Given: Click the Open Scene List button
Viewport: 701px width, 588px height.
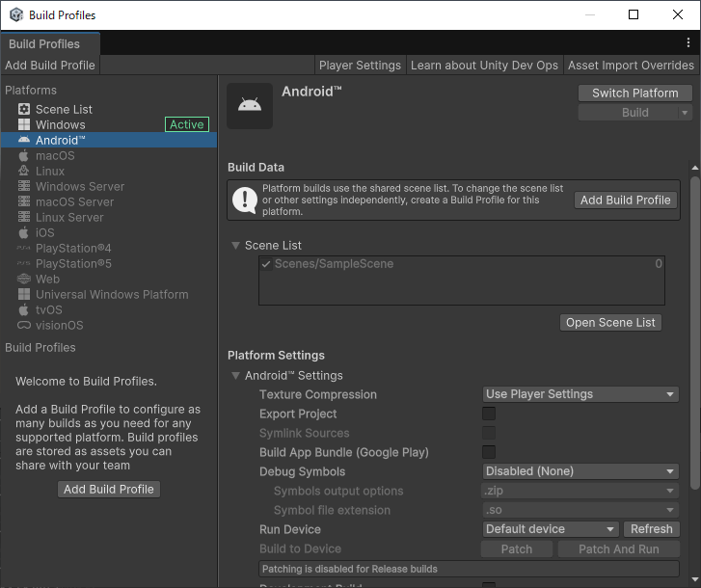Looking at the screenshot, I should (x=610, y=323).
